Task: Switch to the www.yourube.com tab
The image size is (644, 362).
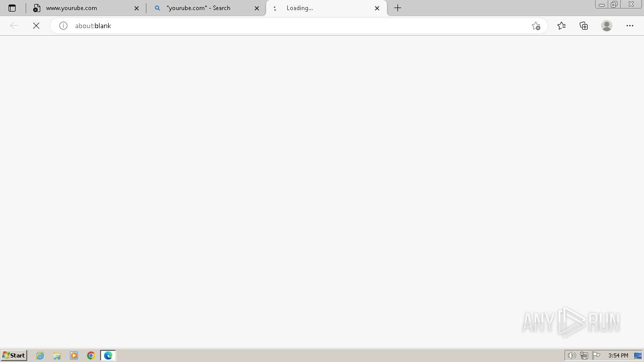Action: (x=86, y=8)
